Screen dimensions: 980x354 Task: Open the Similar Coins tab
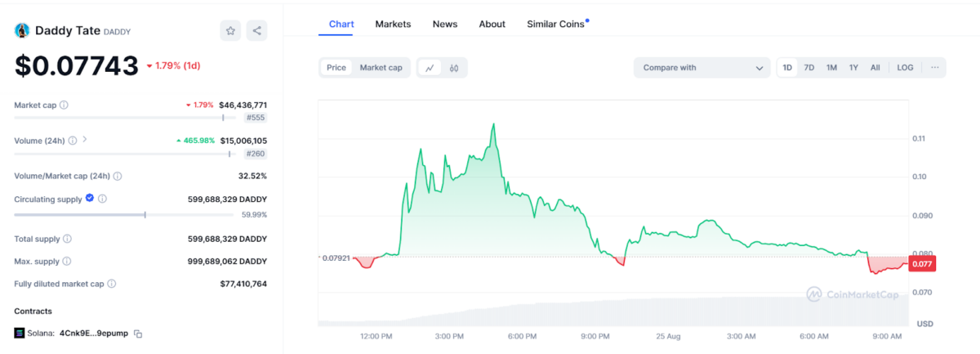(x=556, y=25)
